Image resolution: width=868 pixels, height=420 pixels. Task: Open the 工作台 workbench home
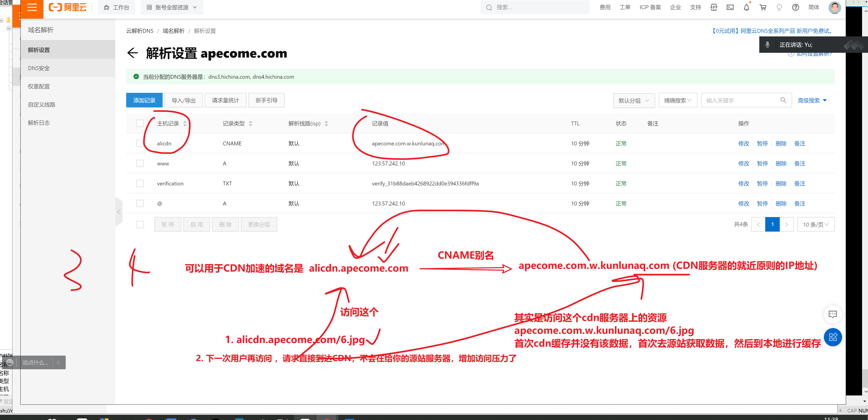tap(116, 8)
